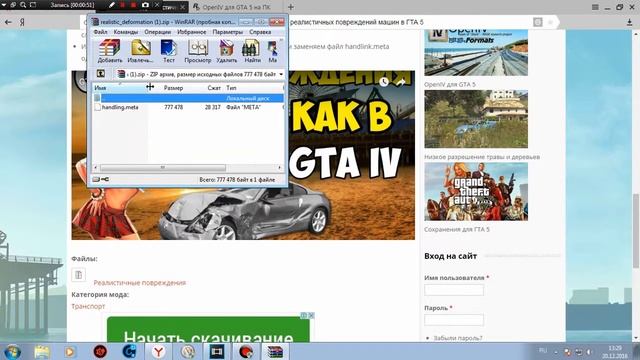Click the file attachment icon under Файлы
The width and height of the screenshot is (640, 360).
coord(78,275)
